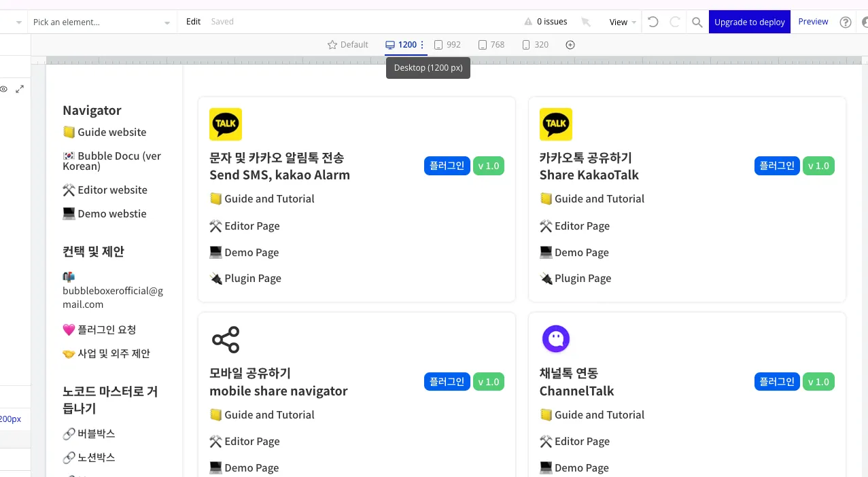Open the 1200 breakpoint options dots
868x477 pixels.
[x=422, y=45]
